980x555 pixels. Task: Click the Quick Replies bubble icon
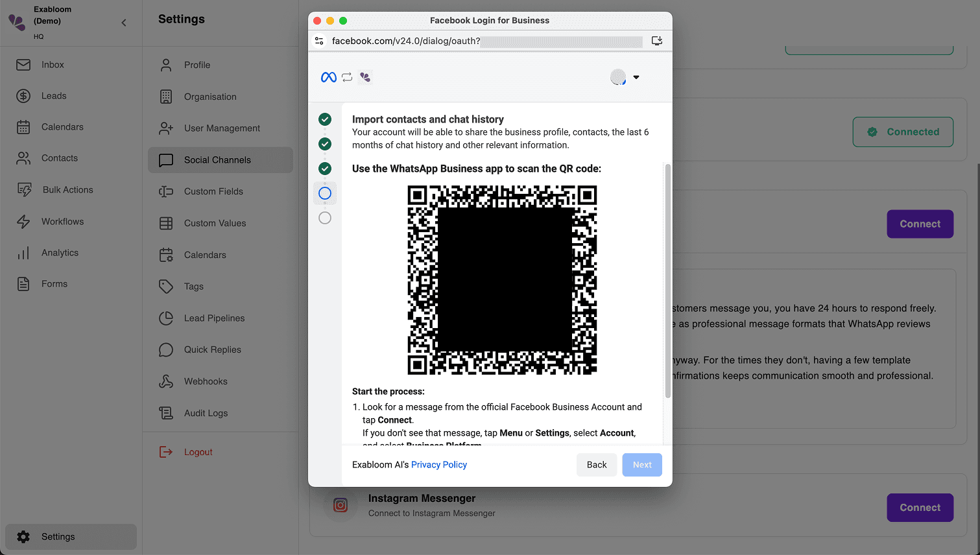(x=166, y=349)
